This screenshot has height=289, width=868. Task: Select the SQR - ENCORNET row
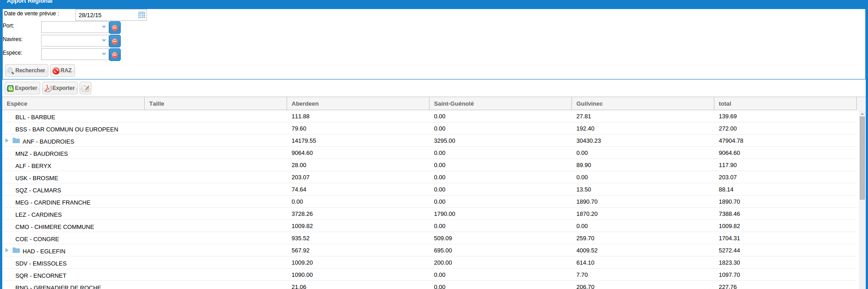(x=429, y=275)
